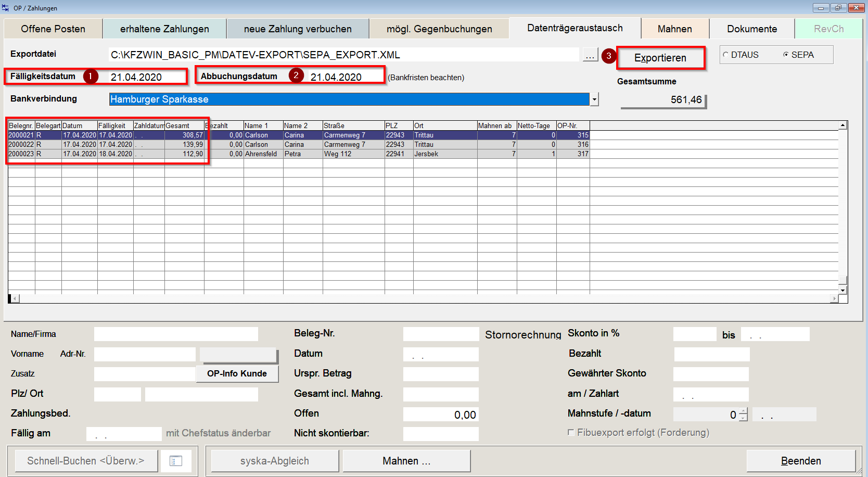Open the Offene Posten tab
This screenshot has width=868, height=477.
(53, 29)
